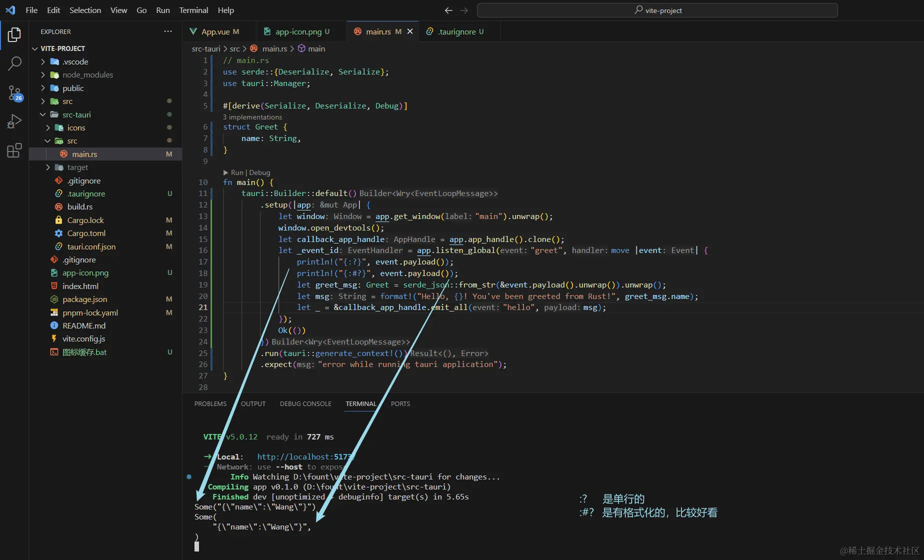Expand the public folder
The height and width of the screenshot is (560, 924).
[x=43, y=88]
